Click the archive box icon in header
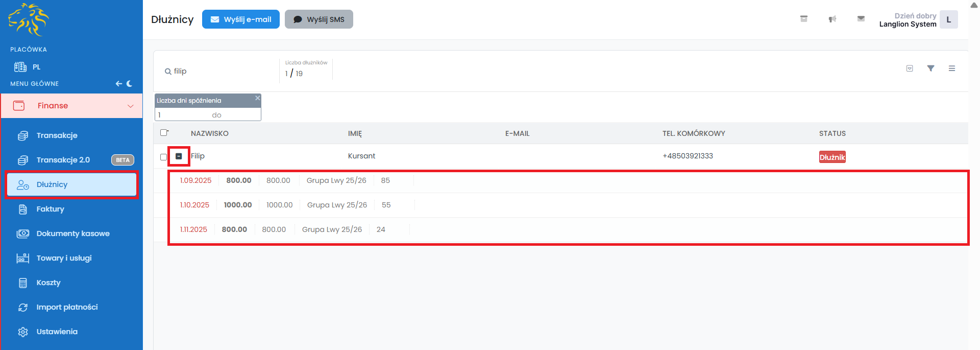Image resolution: width=980 pixels, height=350 pixels. (803, 19)
